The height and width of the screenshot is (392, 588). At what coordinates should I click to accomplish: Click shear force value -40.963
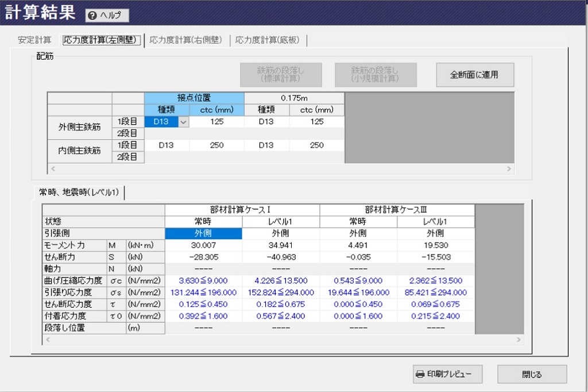(x=281, y=257)
